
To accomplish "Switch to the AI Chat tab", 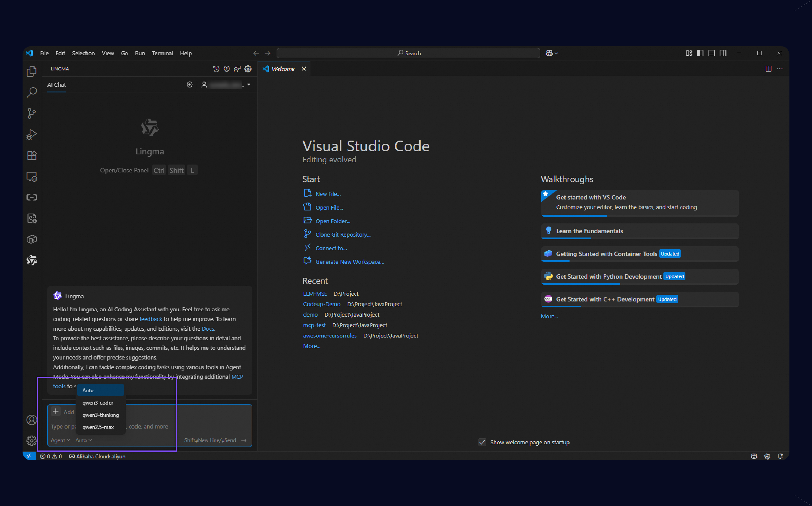I will click(57, 85).
